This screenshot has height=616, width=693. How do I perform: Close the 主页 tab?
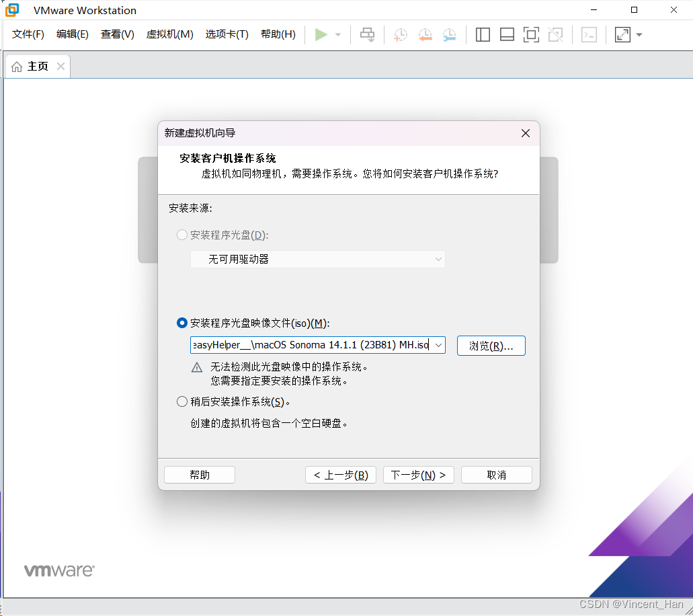click(61, 67)
